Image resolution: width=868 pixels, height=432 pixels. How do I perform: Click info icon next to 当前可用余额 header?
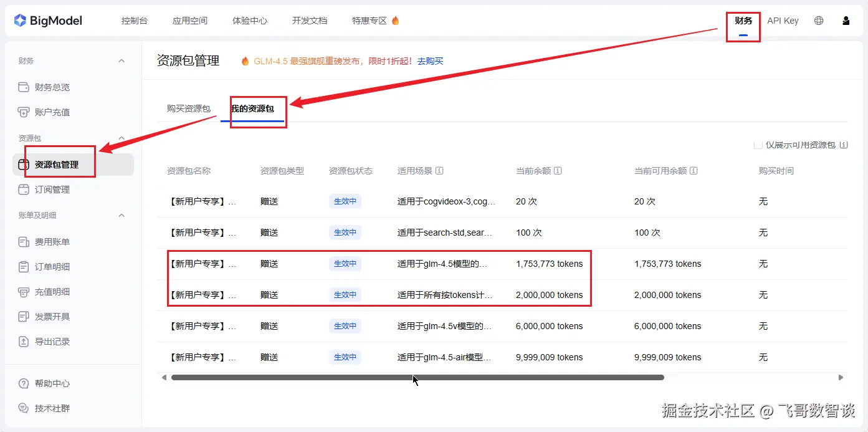[694, 171]
